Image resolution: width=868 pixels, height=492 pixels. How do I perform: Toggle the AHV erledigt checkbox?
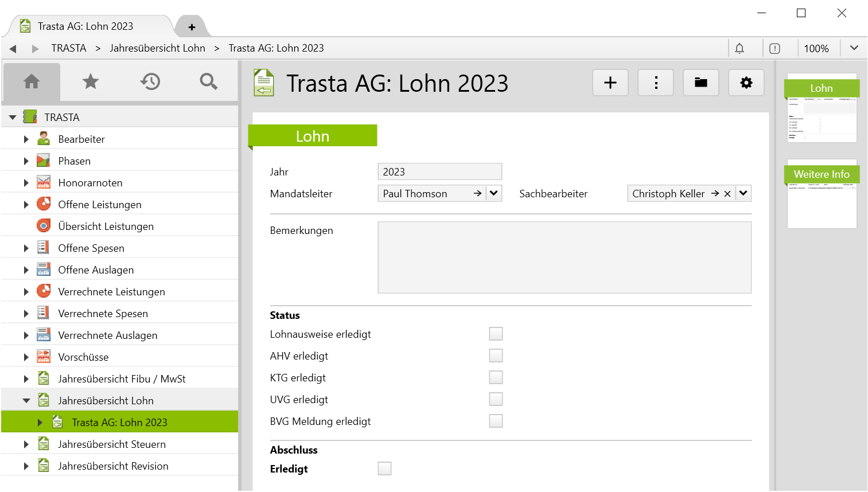point(496,356)
